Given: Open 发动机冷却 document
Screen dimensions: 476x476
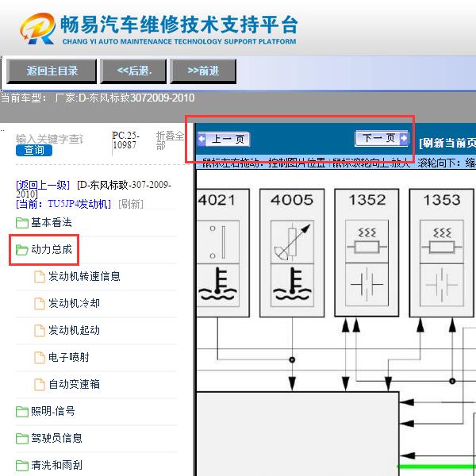Looking at the screenshot, I should (x=74, y=304).
